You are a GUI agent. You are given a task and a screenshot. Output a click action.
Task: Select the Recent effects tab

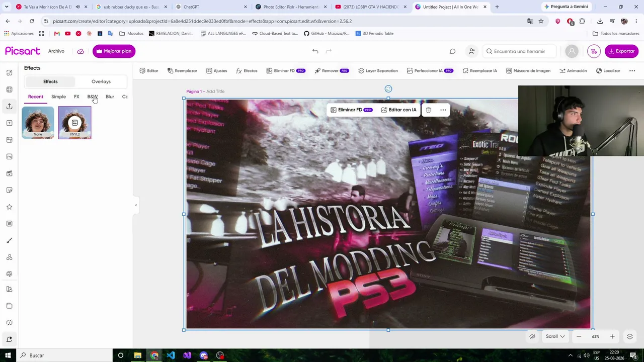[x=36, y=97]
